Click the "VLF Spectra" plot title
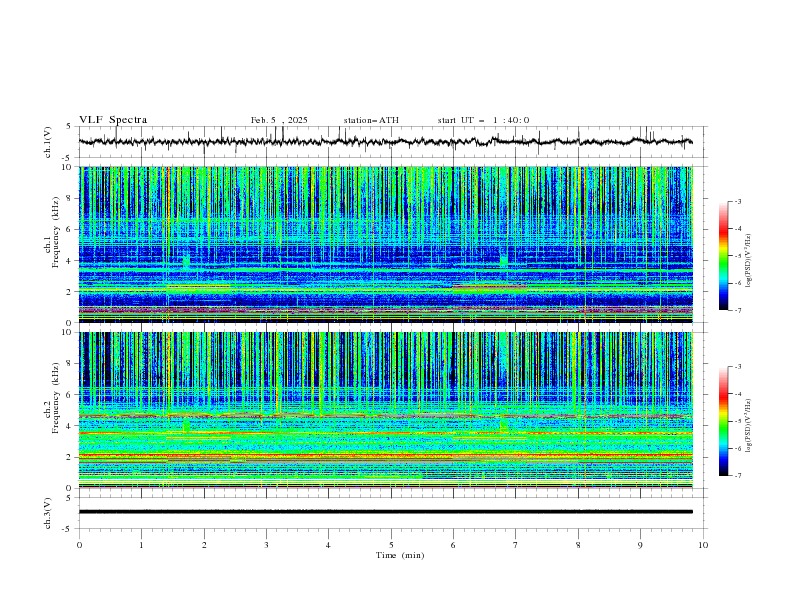This screenshot has height=612, width=792. point(113,120)
